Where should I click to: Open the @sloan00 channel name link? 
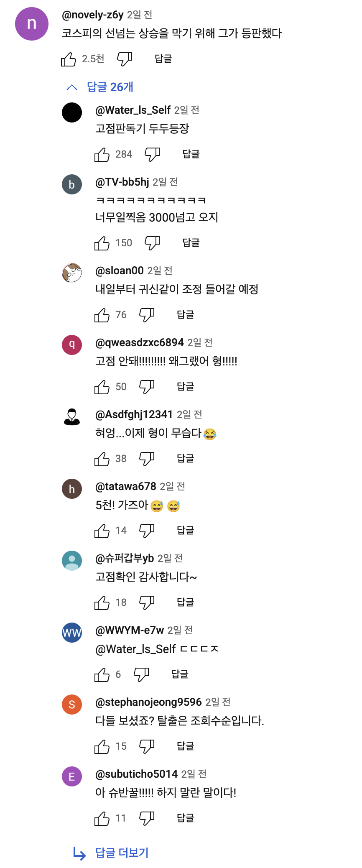pos(120,271)
